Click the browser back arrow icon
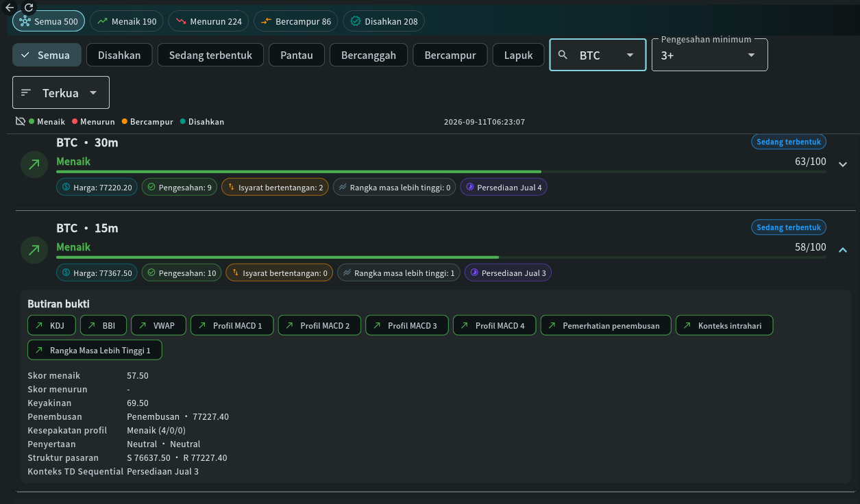This screenshot has width=860, height=504. click(10, 7)
